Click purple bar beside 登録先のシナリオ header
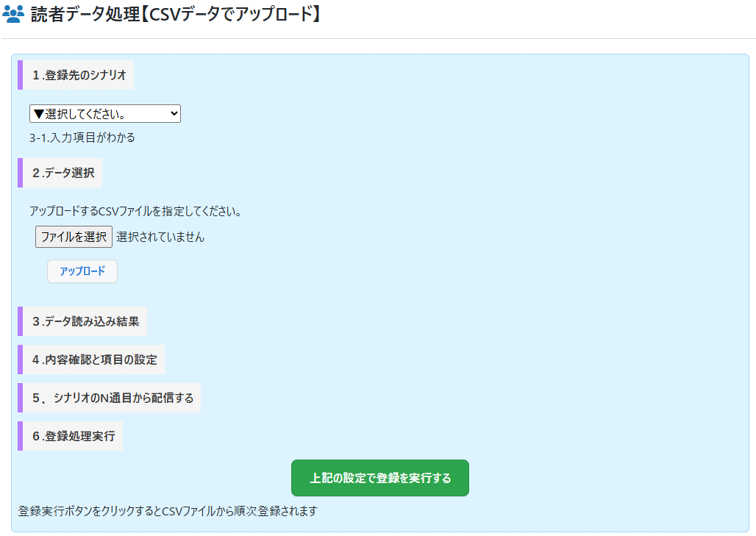The height and width of the screenshot is (536, 756). coord(21,75)
